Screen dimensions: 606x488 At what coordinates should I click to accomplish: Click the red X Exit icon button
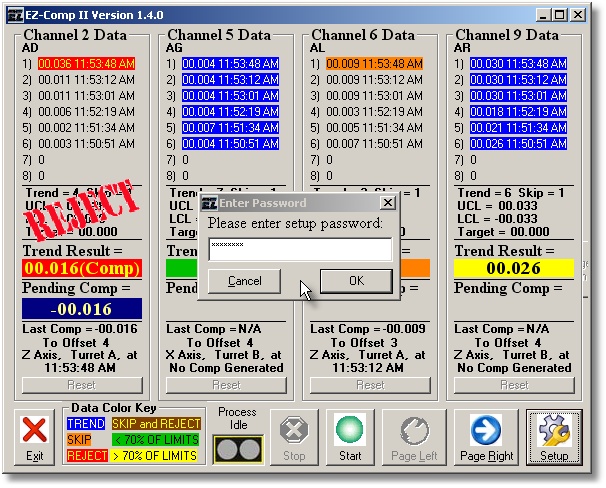coord(34,437)
